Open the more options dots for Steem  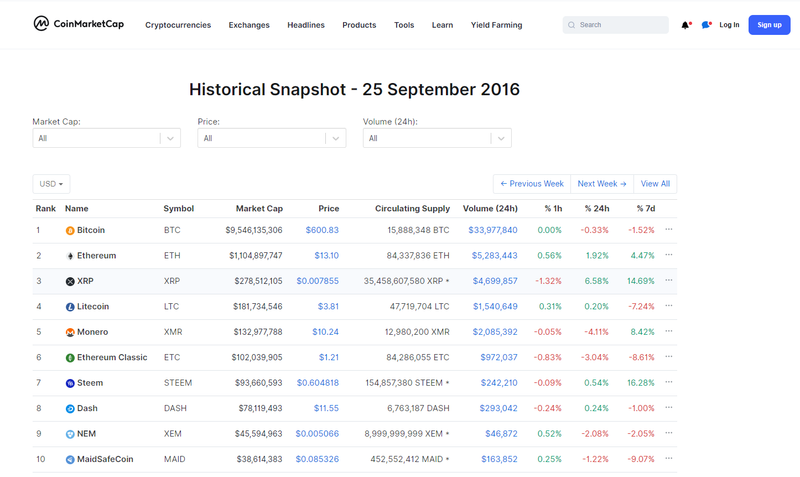click(668, 382)
